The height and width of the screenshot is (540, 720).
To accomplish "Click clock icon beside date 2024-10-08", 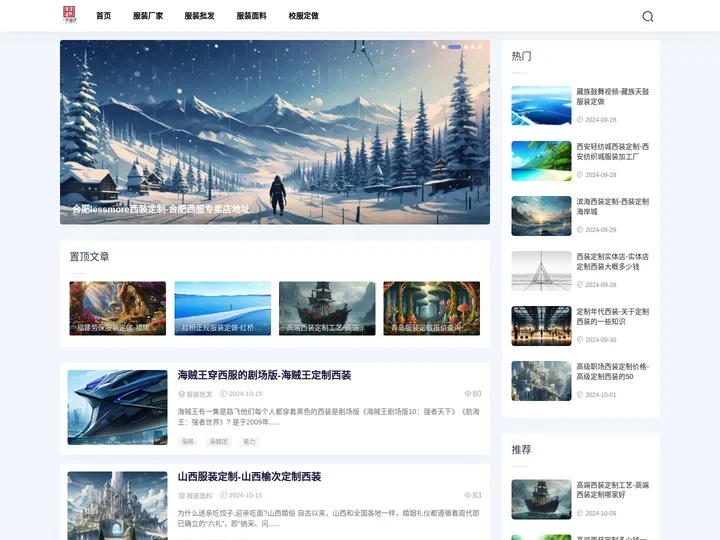I will (x=579, y=513).
